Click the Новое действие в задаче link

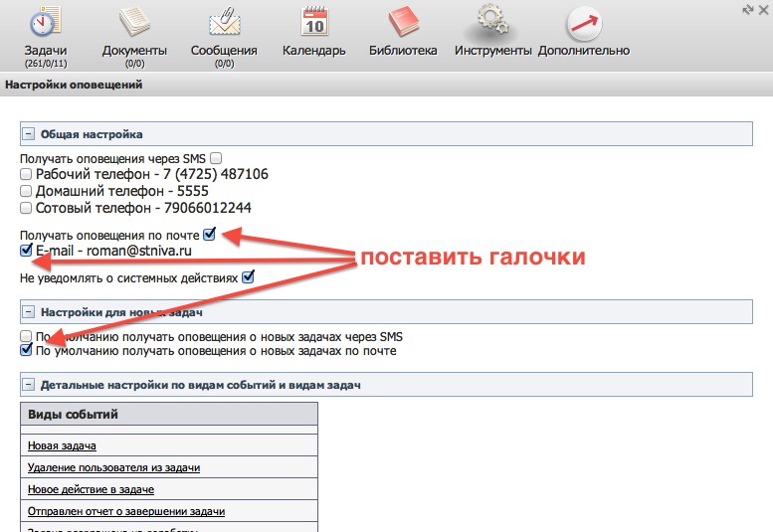91,489
